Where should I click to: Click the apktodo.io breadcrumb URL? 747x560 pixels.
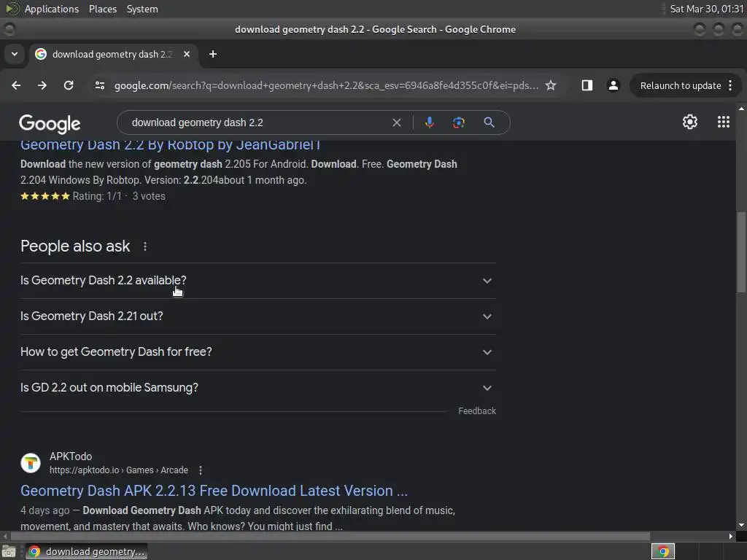[119, 470]
